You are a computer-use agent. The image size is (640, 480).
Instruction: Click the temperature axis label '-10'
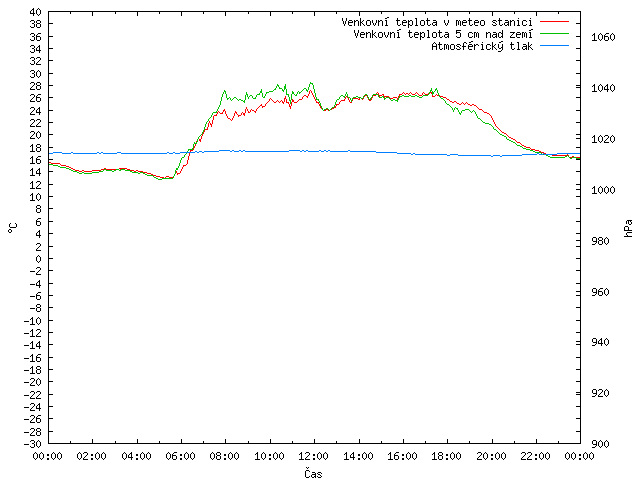point(33,321)
